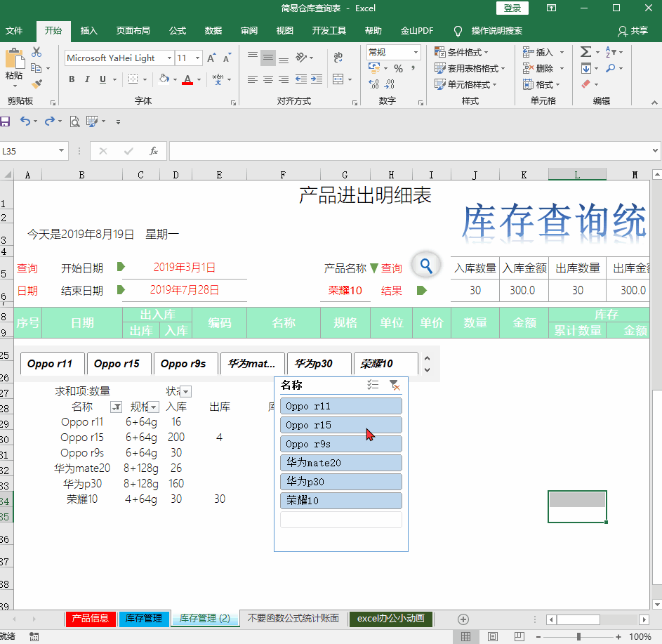Align text center horizontally
The width and height of the screenshot is (662, 644).
point(268,79)
